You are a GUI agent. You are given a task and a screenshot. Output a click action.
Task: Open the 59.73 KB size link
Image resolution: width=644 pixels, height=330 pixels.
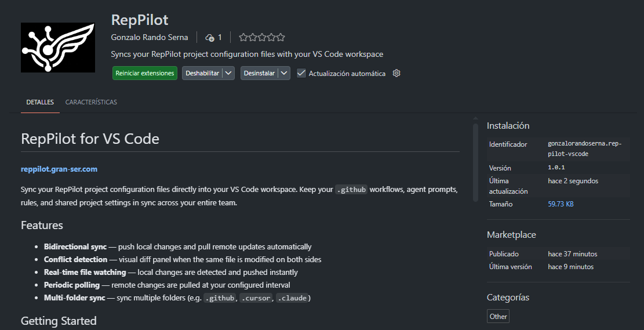pos(561,204)
